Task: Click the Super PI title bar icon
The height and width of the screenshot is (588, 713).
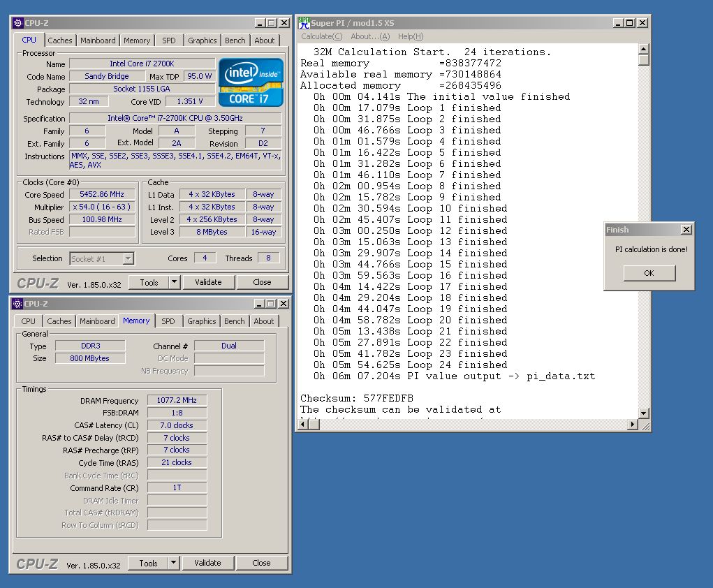Action: pos(304,23)
